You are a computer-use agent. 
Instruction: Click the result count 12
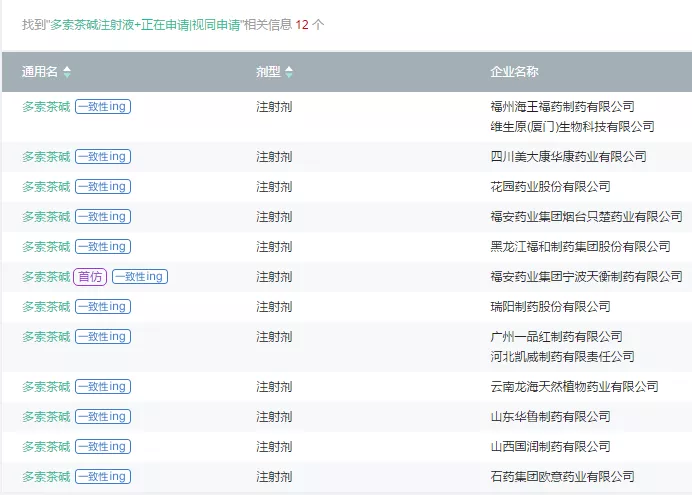[302, 25]
